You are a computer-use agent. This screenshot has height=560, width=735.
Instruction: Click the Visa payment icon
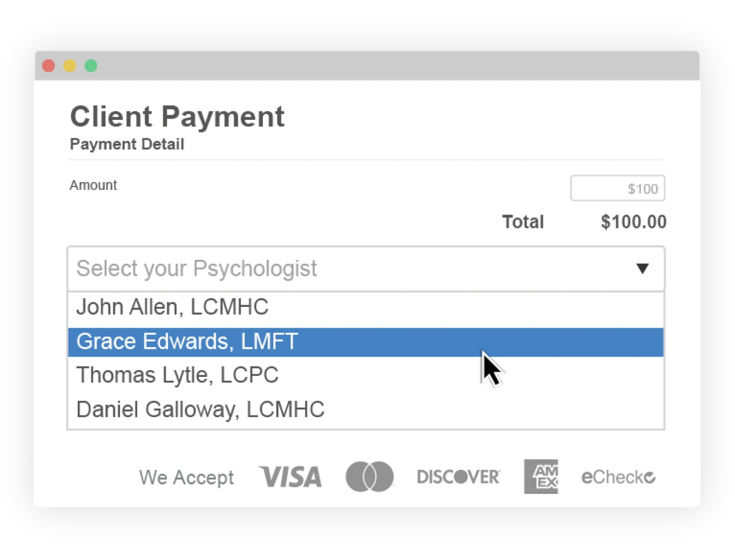pyautogui.click(x=290, y=477)
